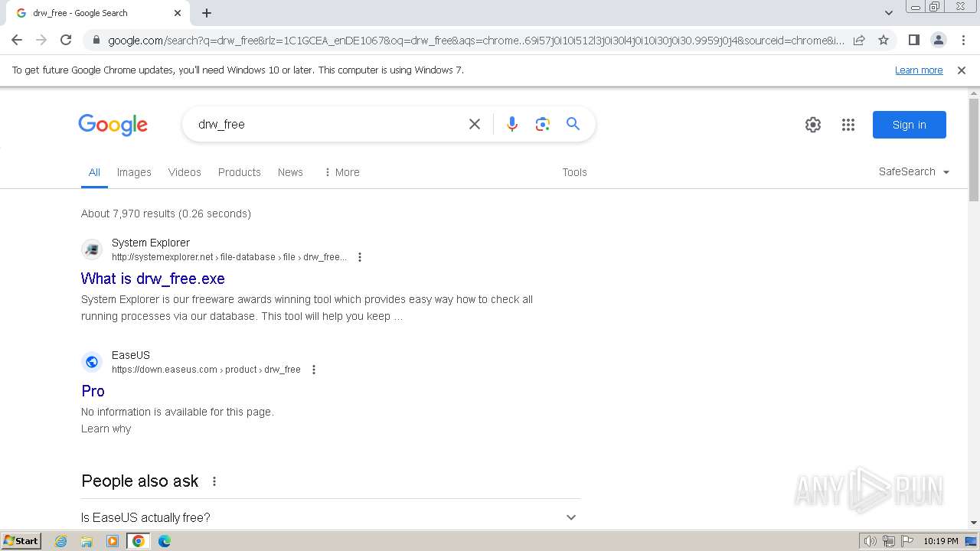This screenshot has height=551, width=980.
Task: Launch Internet Explorer from the taskbar
Action: click(61, 541)
